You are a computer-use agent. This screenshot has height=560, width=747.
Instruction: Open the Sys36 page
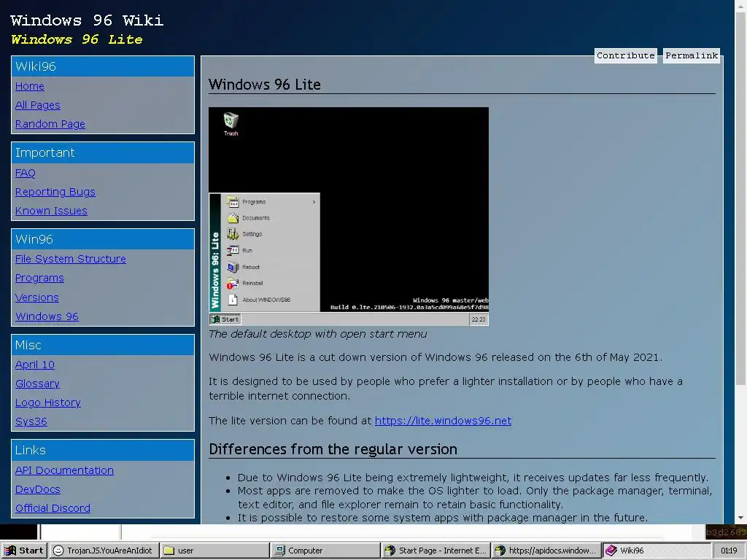pyautogui.click(x=31, y=422)
